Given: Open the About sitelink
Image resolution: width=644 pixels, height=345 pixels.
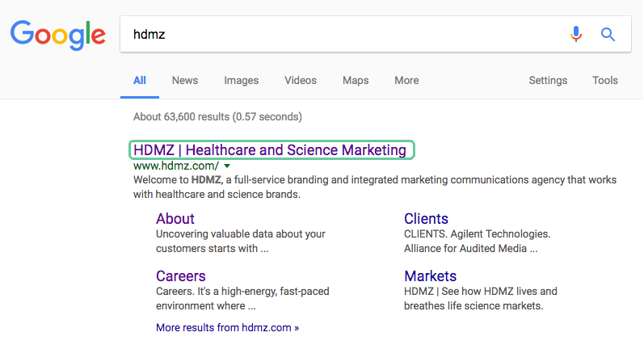Looking at the screenshot, I should tap(175, 218).
